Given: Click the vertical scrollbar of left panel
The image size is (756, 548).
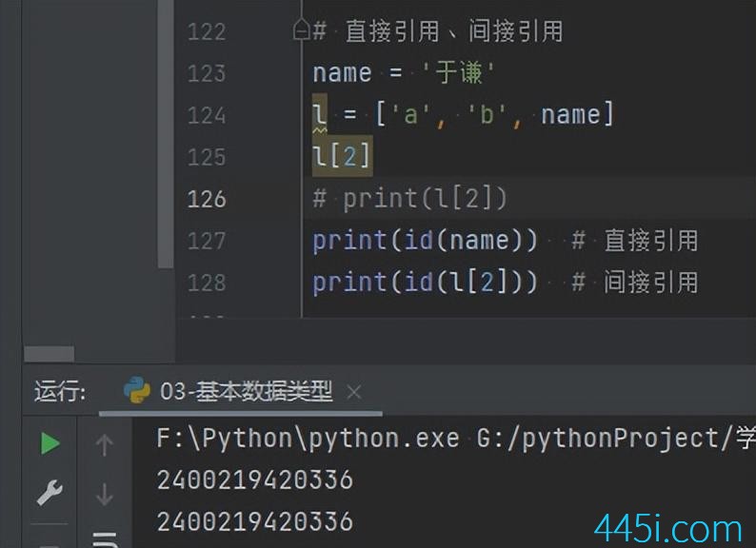Looking at the screenshot, I should (166, 133).
